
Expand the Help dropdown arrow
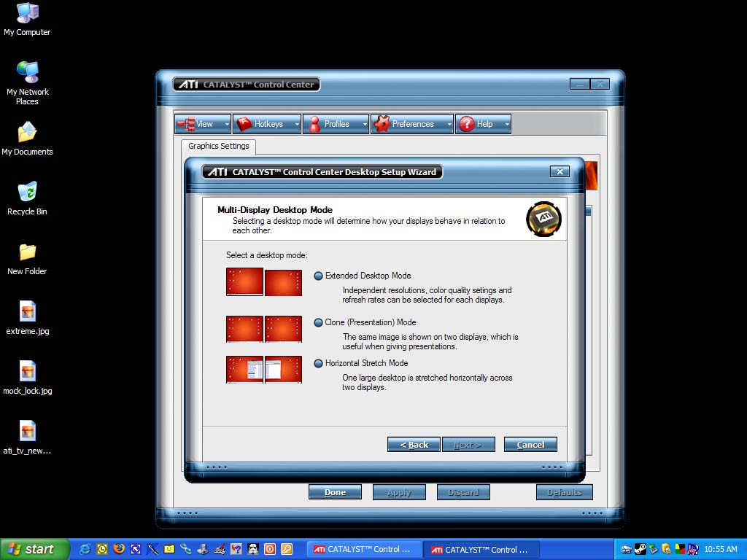507,124
